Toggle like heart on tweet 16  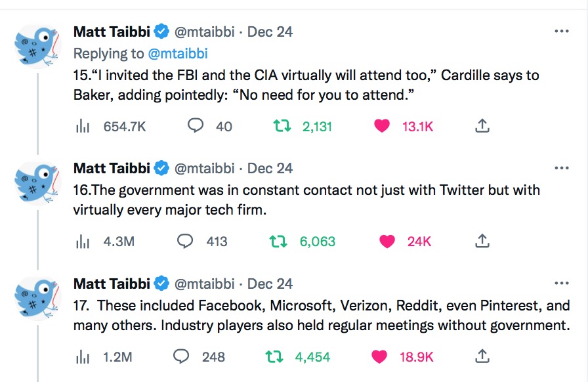(x=387, y=242)
